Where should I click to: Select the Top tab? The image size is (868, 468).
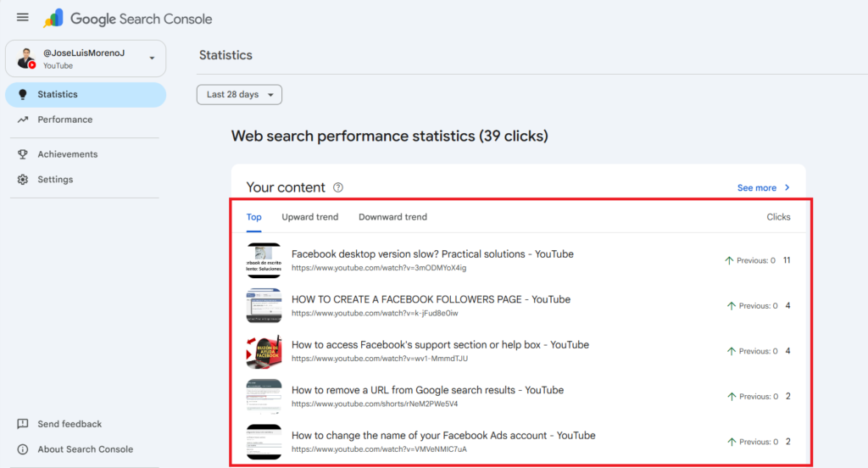[254, 217]
